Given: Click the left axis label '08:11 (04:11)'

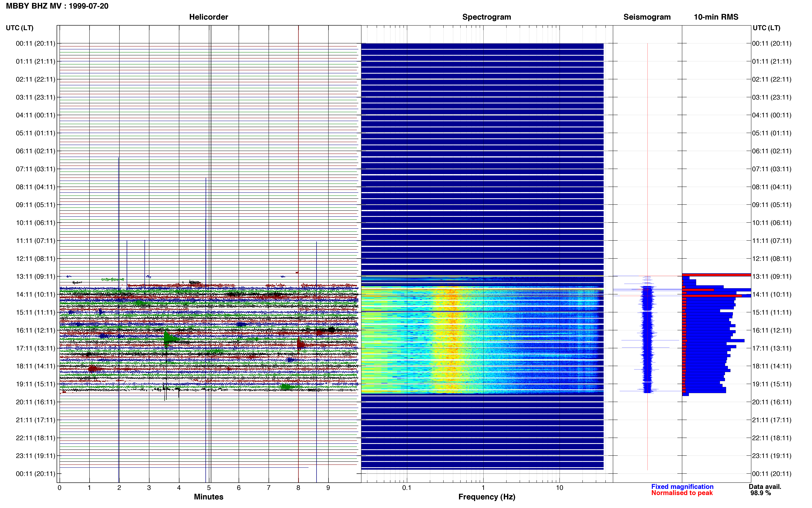Looking at the screenshot, I should click(x=36, y=187).
